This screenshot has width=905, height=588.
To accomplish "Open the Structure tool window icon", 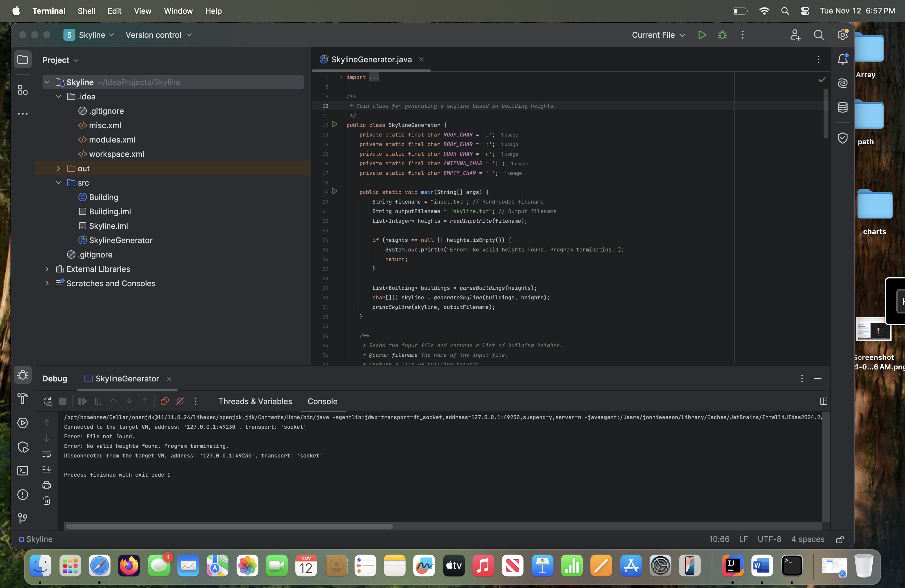I will [23, 90].
